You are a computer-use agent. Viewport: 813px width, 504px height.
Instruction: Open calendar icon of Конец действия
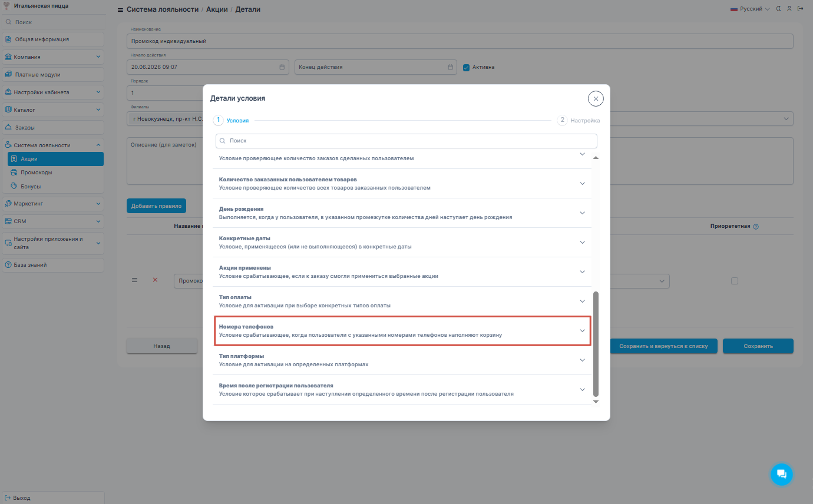click(x=450, y=67)
